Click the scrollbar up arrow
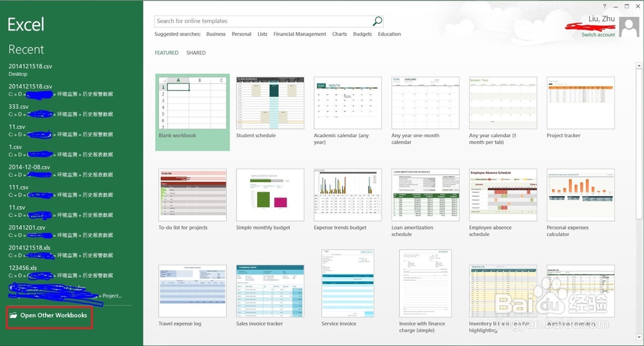 (x=639, y=66)
